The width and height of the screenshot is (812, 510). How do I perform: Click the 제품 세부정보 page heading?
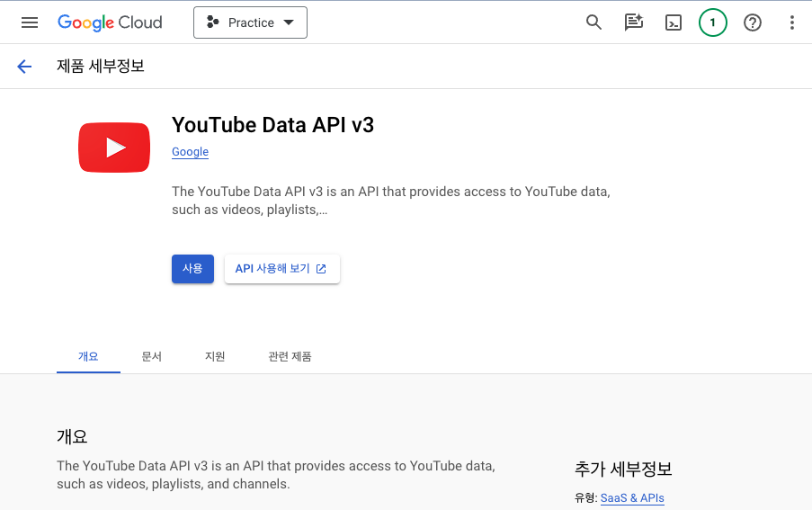(x=101, y=67)
